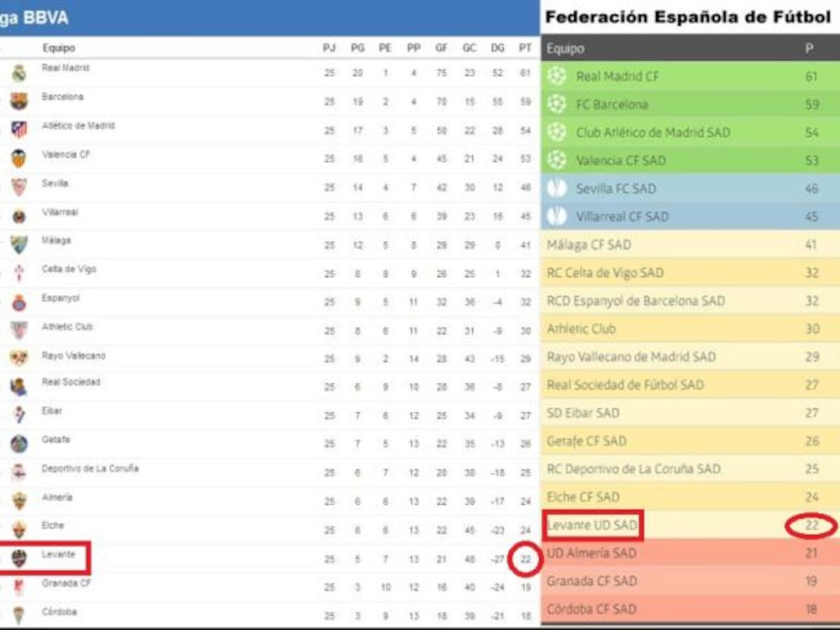Click the Barcelona club crest icon
840x630 pixels.
point(19,101)
